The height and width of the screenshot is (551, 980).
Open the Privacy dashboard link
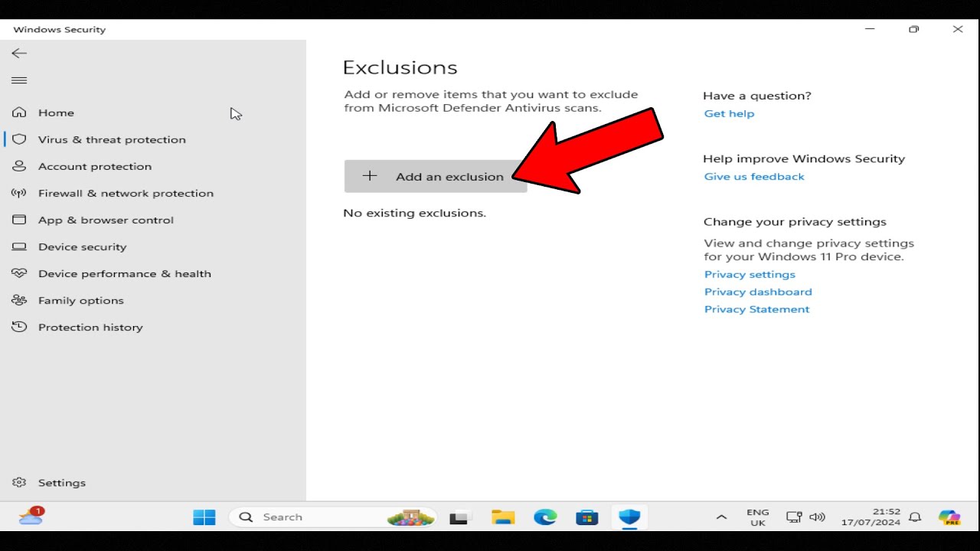[x=758, y=292]
